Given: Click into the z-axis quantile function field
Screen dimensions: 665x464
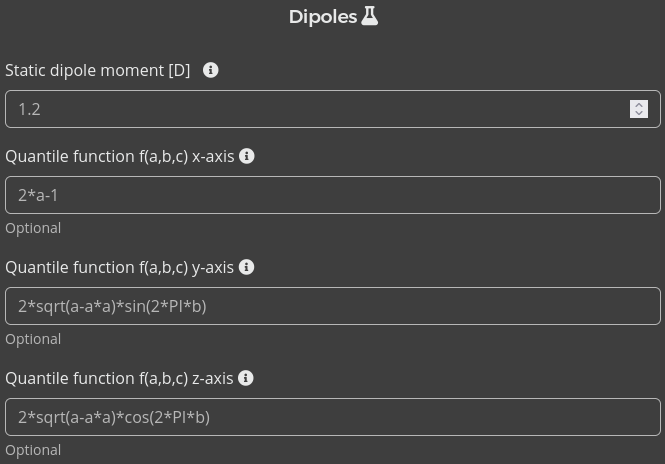Looking at the screenshot, I should tap(332, 417).
